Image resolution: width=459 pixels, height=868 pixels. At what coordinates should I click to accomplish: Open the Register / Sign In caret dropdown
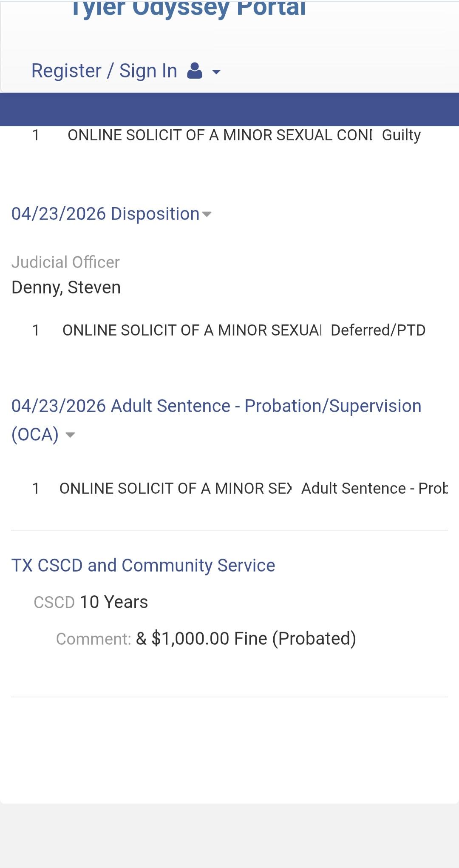(x=216, y=72)
